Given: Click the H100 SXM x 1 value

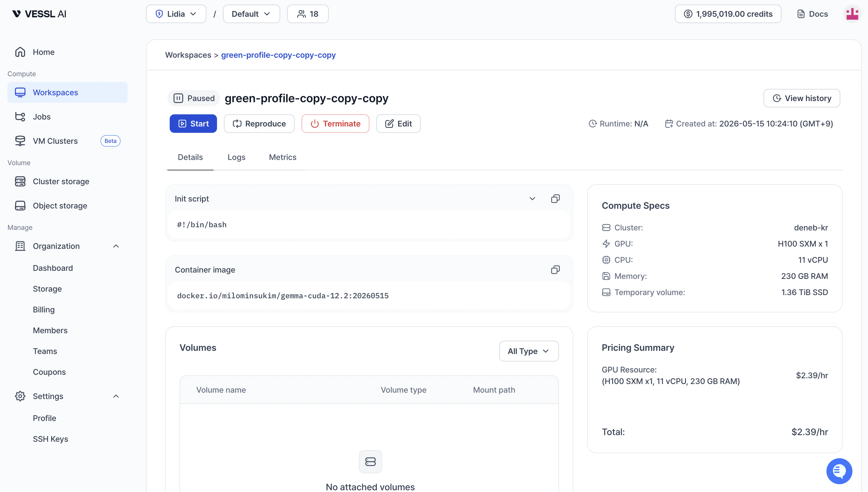Looking at the screenshot, I should pos(803,244).
